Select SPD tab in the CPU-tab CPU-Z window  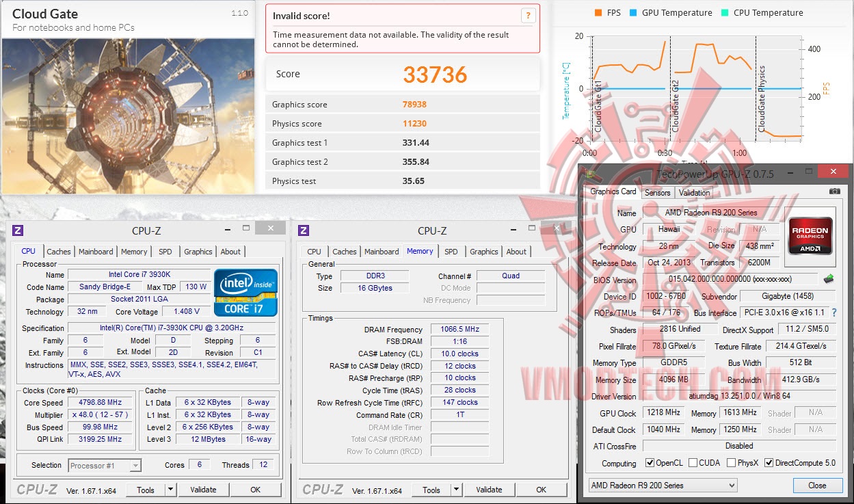pyautogui.click(x=165, y=252)
